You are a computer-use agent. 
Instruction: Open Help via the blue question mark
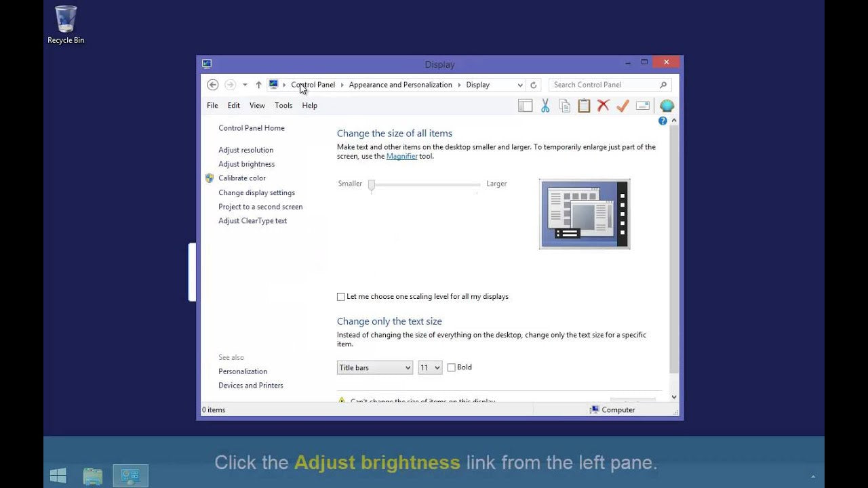(x=663, y=121)
